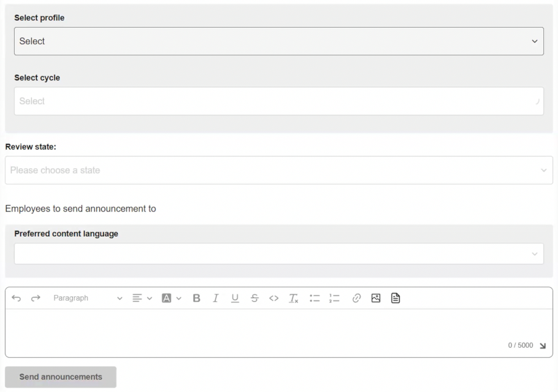The height and width of the screenshot is (392, 558).
Task: Open the Paragraph style menu
Action: pyautogui.click(x=87, y=298)
